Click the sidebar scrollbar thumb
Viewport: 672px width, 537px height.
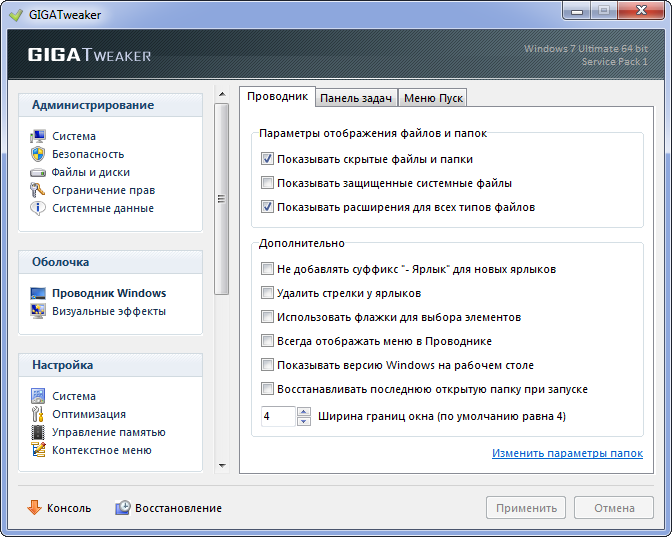[x=221, y=199]
